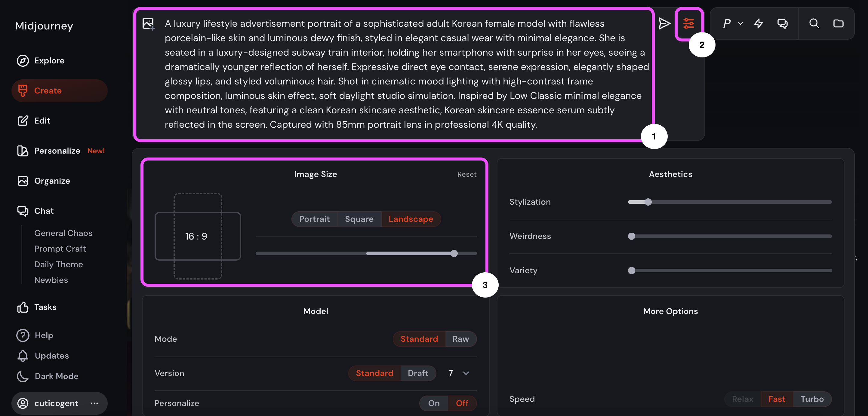Switch Mode to Raw
The width and height of the screenshot is (868, 416).
(x=460, y=339)
